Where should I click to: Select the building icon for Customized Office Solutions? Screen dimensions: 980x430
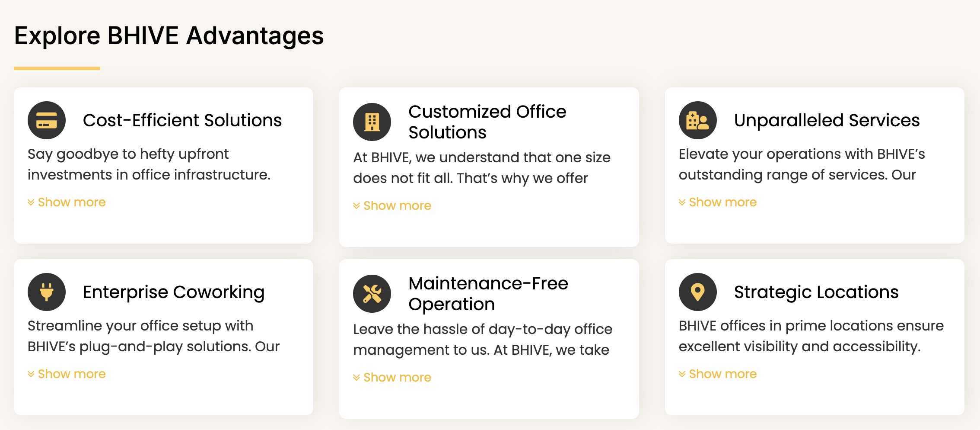372,122
